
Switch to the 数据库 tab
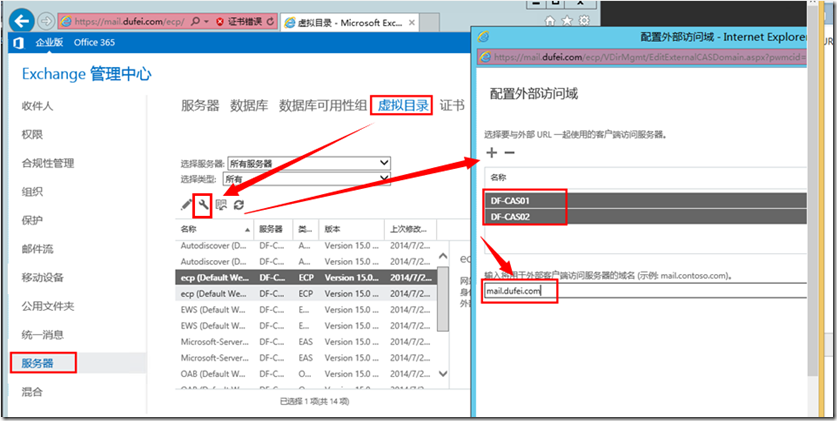point(249,106)
